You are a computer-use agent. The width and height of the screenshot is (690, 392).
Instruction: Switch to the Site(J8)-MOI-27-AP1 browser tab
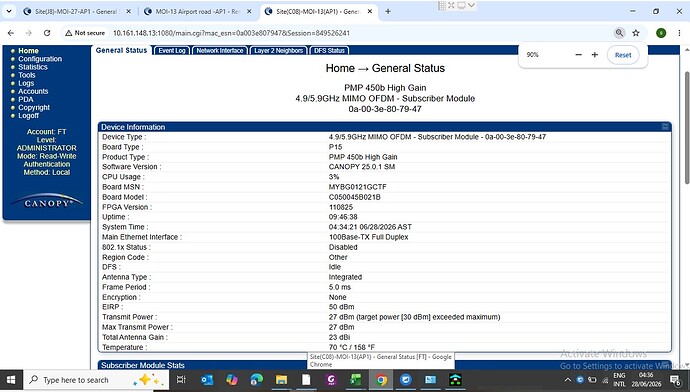tap(77, 11)
